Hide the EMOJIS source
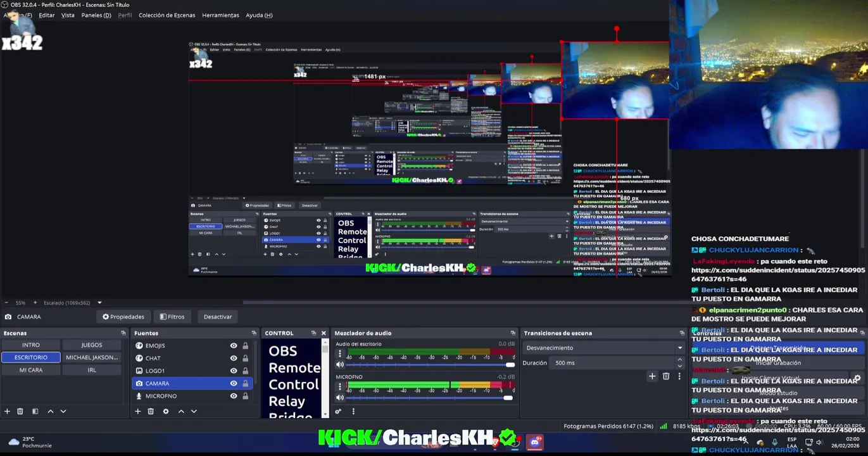The width and height of the screenshot is (868, 456). point(234,346)
